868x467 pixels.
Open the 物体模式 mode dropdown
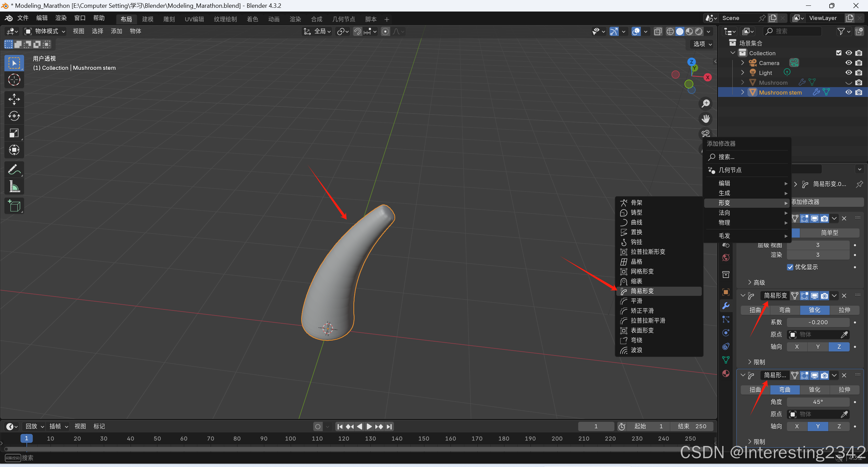45,31
